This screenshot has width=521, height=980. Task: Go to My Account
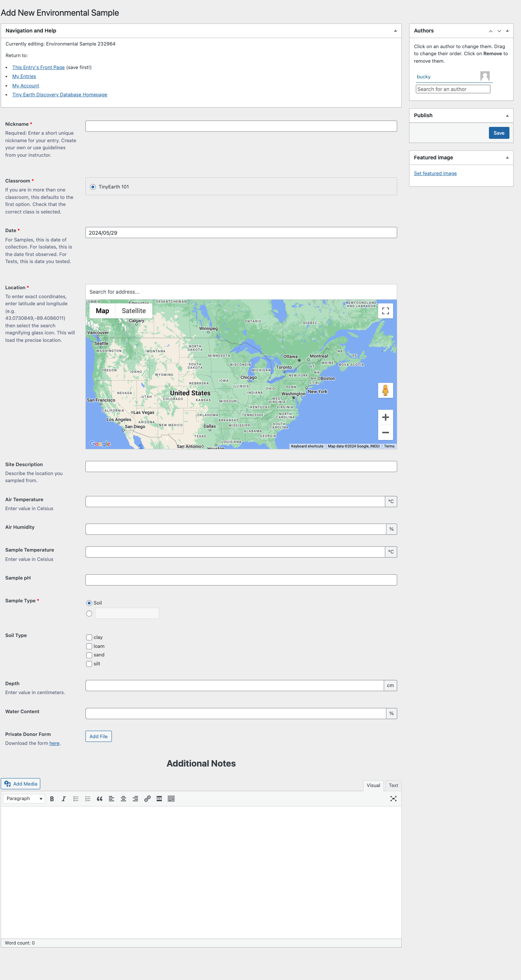[25, 85]
